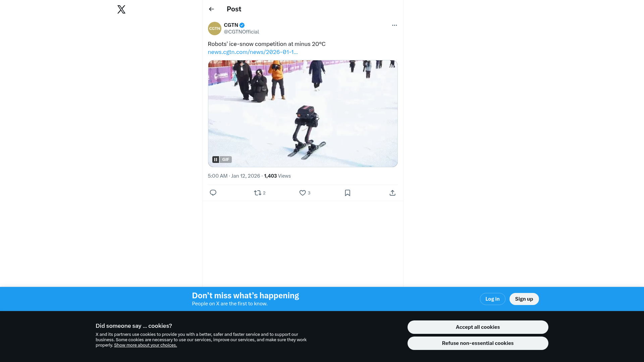644x362 pixels.
Task: Open the CGTN profile avatar
Action: pyautogui.click(x=215, y=28)
